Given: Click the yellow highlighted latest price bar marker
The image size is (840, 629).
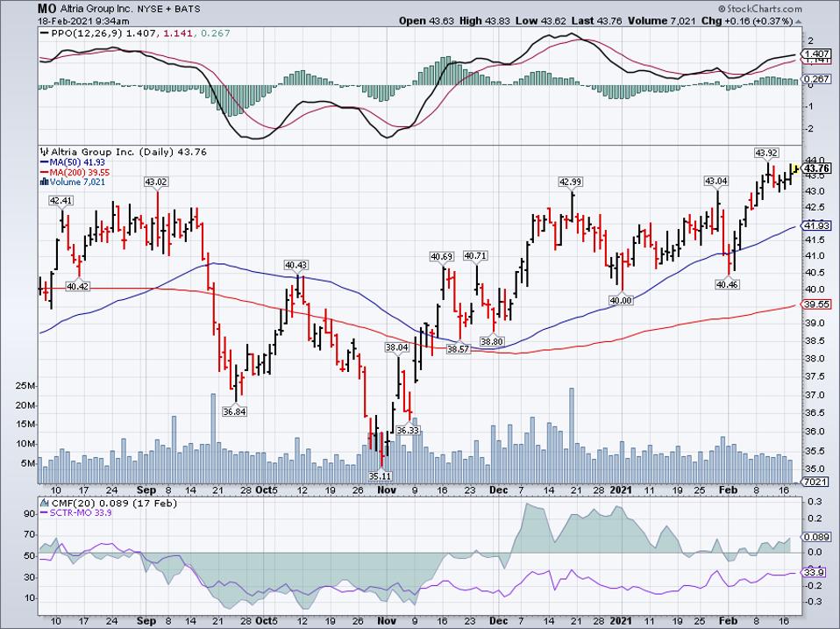Looking at the screenshot, I should click(x=795, y=168).
